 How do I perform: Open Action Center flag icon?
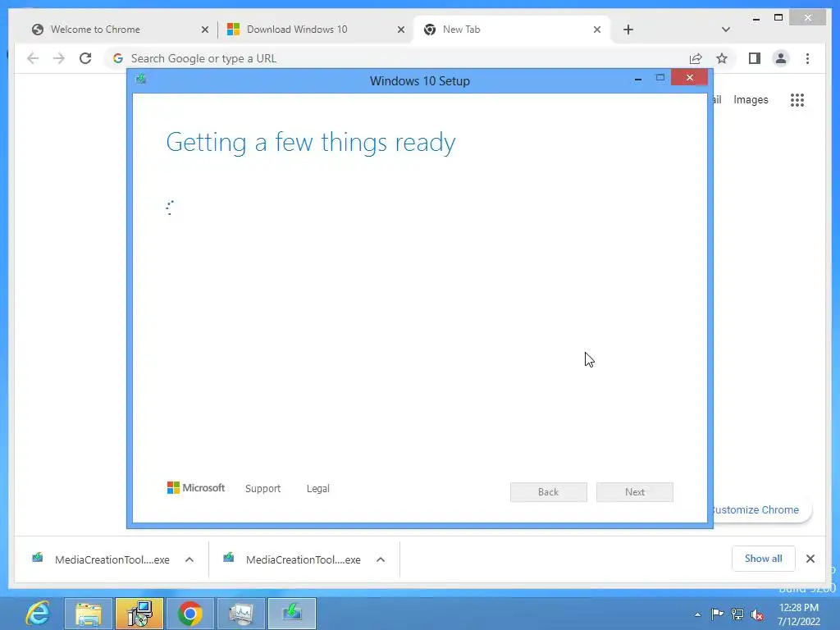coord(717,614)
